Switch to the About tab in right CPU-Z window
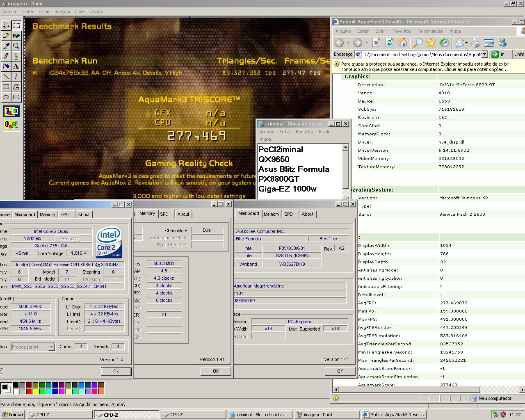This screenshot has height=420, width=525. [x=308, y=214]
